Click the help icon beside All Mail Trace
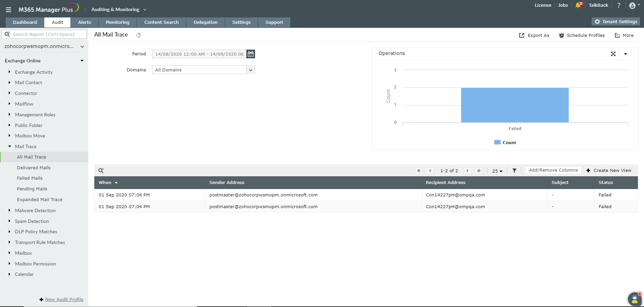This screenshot has width=644, height=307. coord(139,35)
